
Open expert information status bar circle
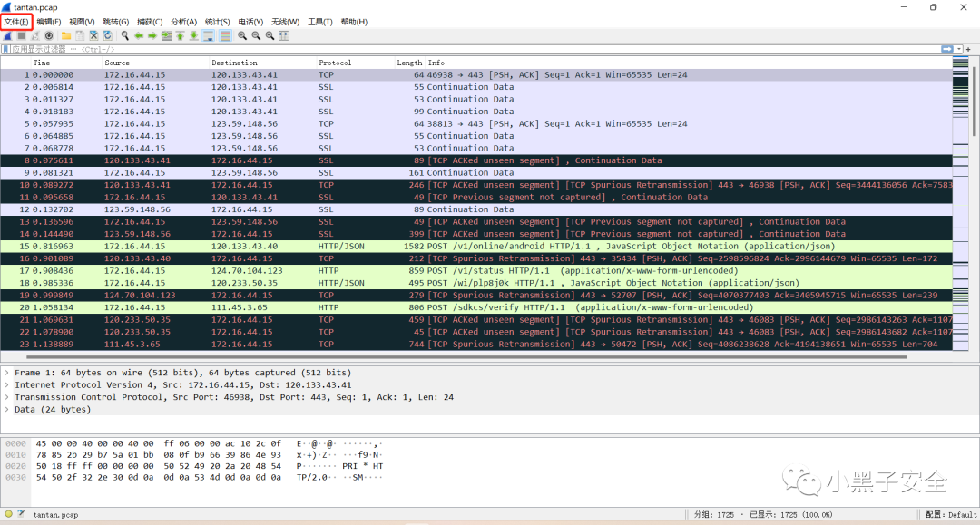(x=9, y=514)
